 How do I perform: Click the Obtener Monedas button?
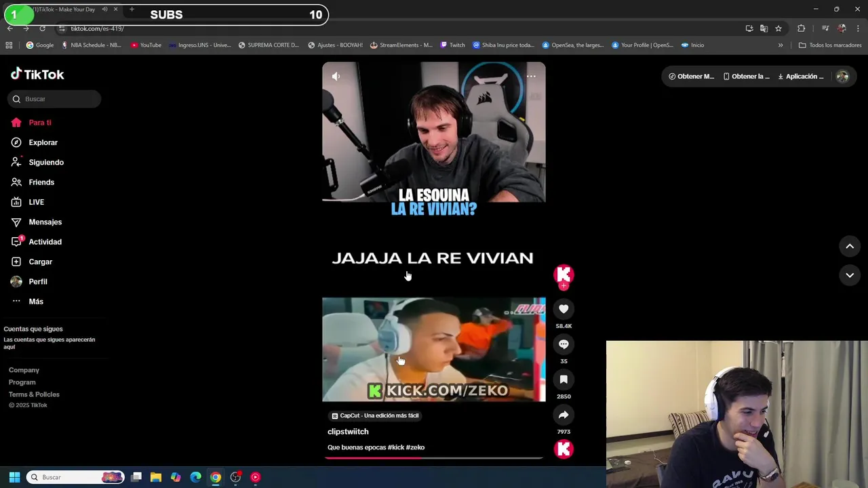click(691, 77)
